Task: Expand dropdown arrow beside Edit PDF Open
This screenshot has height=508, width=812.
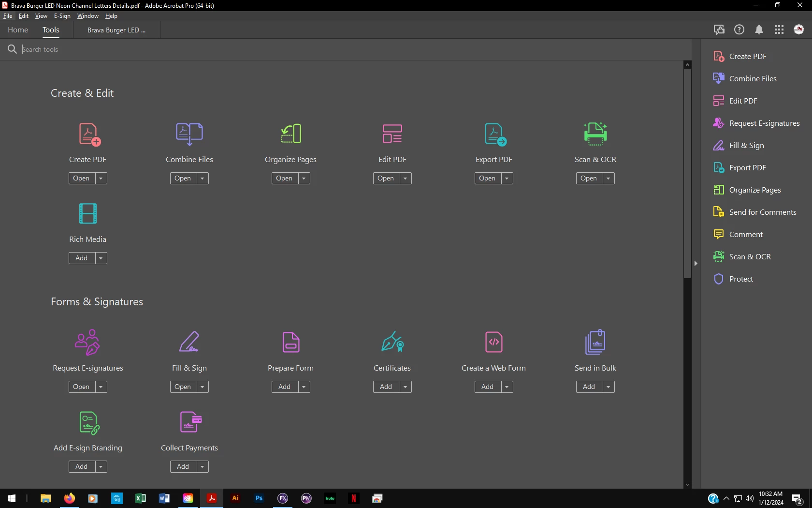Action: point(406,179)
